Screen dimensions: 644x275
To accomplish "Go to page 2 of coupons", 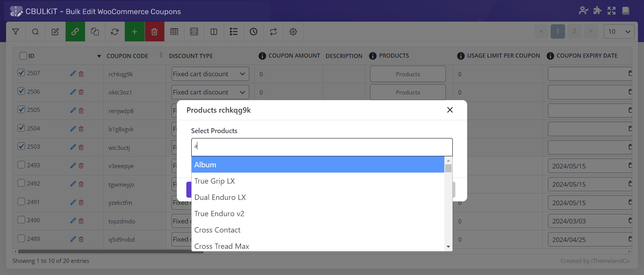I will 574,31.
